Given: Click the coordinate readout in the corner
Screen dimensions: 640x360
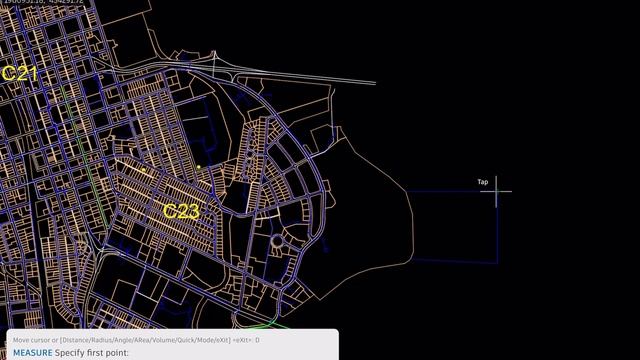Looking at the screenshot, I should [44, 2].
